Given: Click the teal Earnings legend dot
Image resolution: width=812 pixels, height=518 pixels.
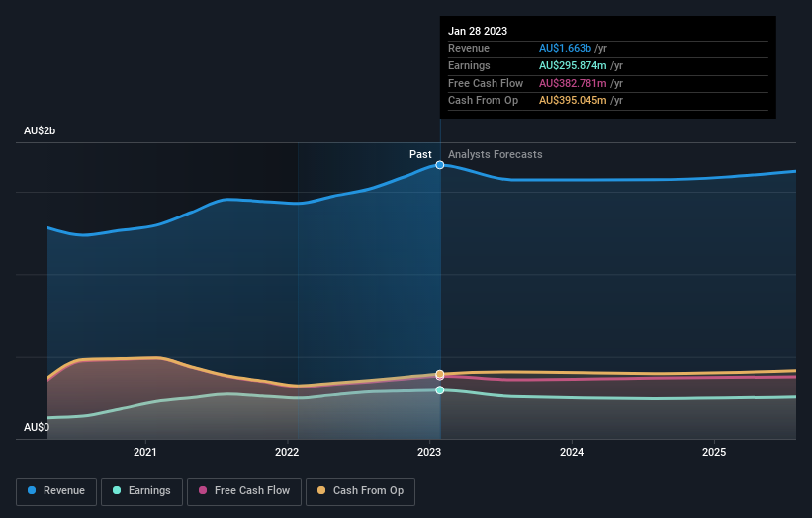Looking at the screenshot, I should 117,490.
